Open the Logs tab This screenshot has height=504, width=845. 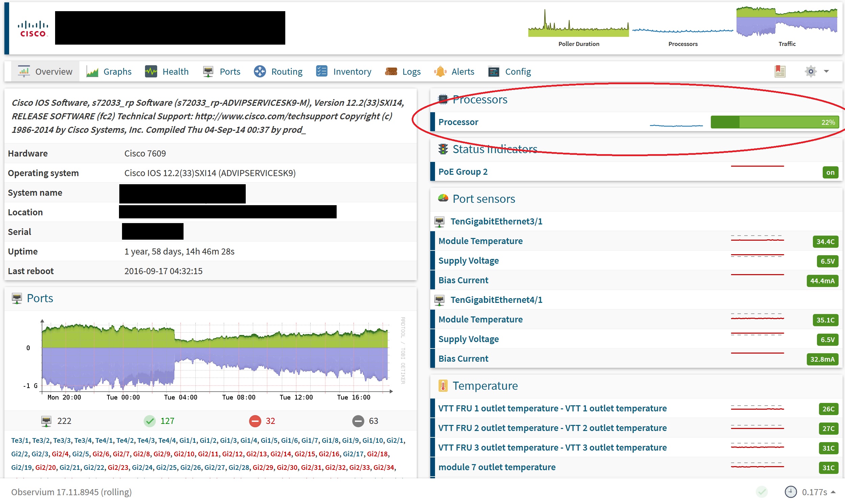pos(403,71)
